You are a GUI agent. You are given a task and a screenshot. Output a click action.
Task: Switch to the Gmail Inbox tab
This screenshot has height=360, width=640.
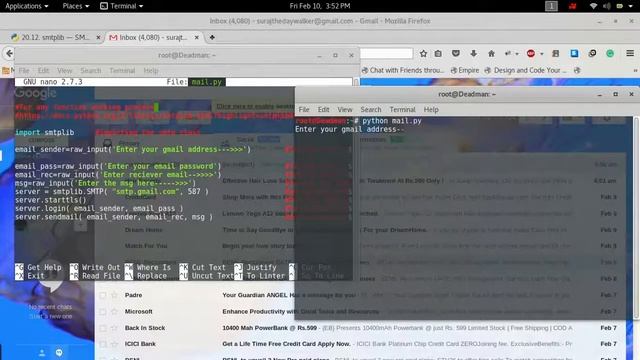[153, 37]
